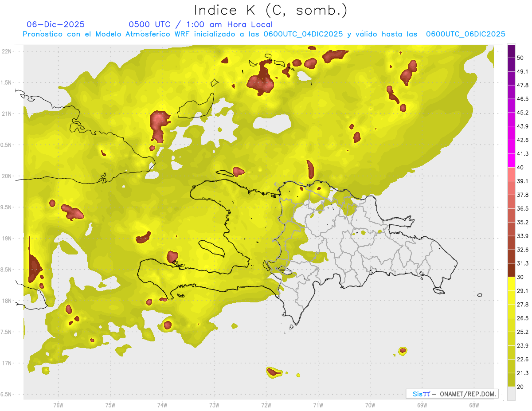Screen dimensions: 532x411
Task: Click the '19N' latitude label
Action: tap(7, 239)
